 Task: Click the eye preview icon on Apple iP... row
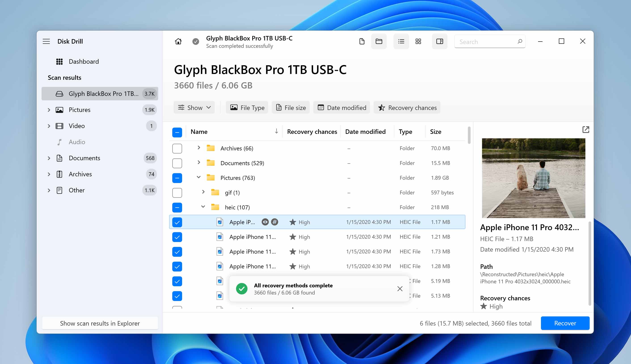point(265,222)
